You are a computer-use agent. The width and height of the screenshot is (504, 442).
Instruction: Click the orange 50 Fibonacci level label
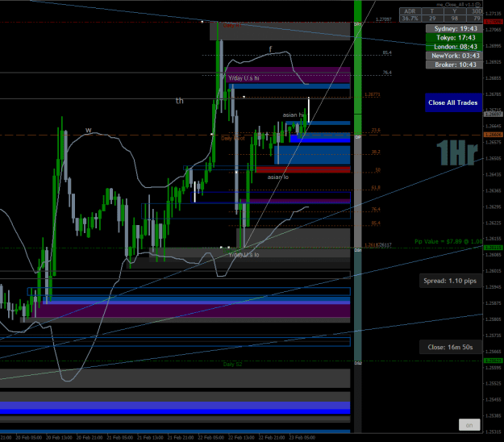377,169
